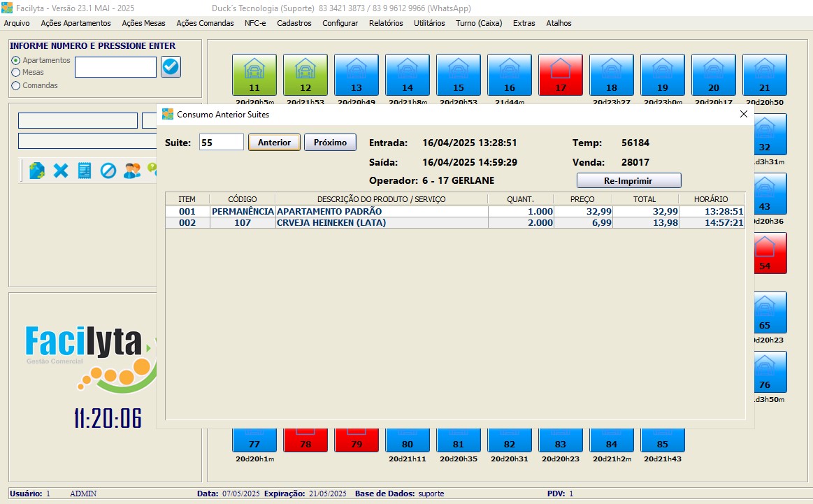Expand the Turno (Caixa) menu

click(x=479, y=23)
